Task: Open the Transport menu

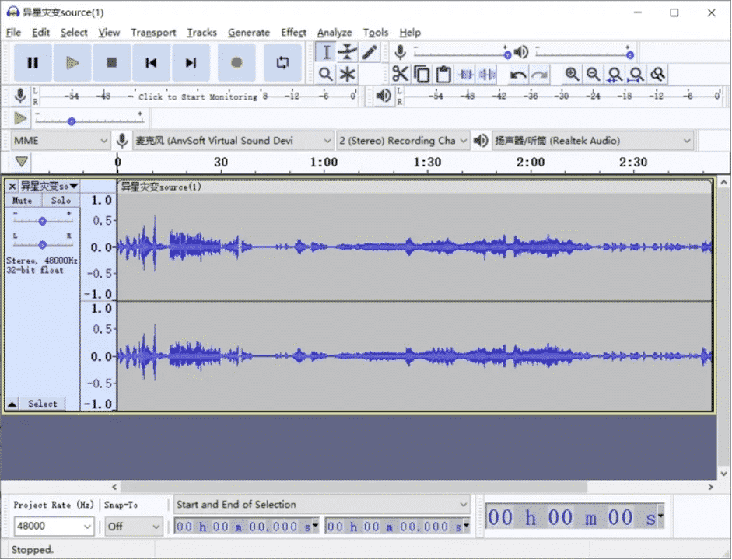Action: (153, 33)
